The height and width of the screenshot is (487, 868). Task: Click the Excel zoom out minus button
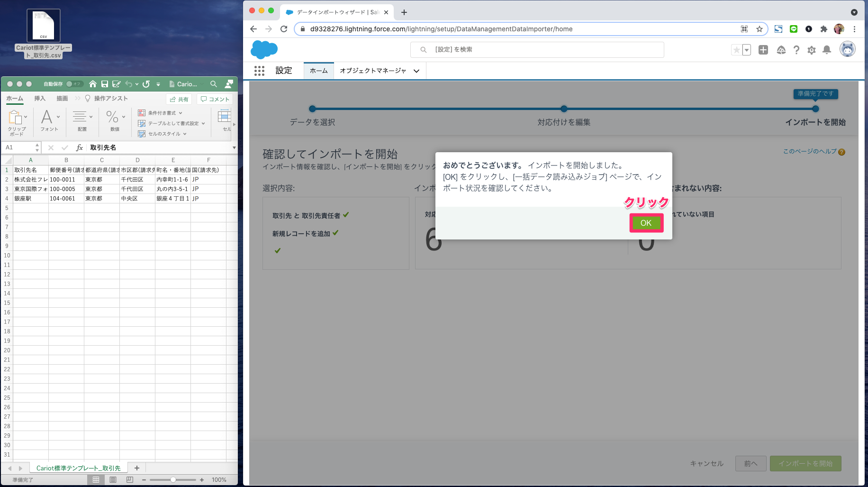(x=144, y=480)
